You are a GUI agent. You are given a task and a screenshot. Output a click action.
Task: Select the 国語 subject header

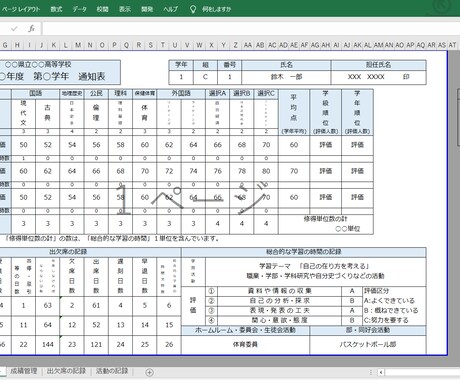coord(36,93)
